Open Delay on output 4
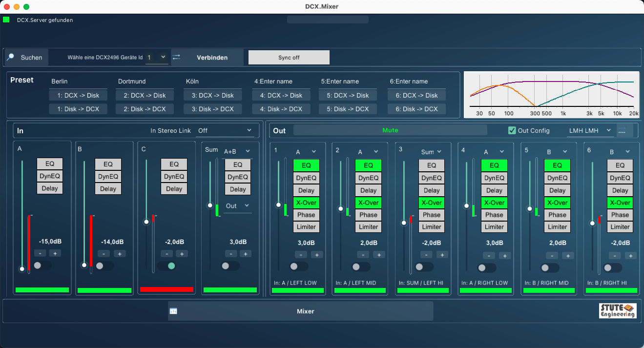The image size is (644, 348). [x=494, y=190]
